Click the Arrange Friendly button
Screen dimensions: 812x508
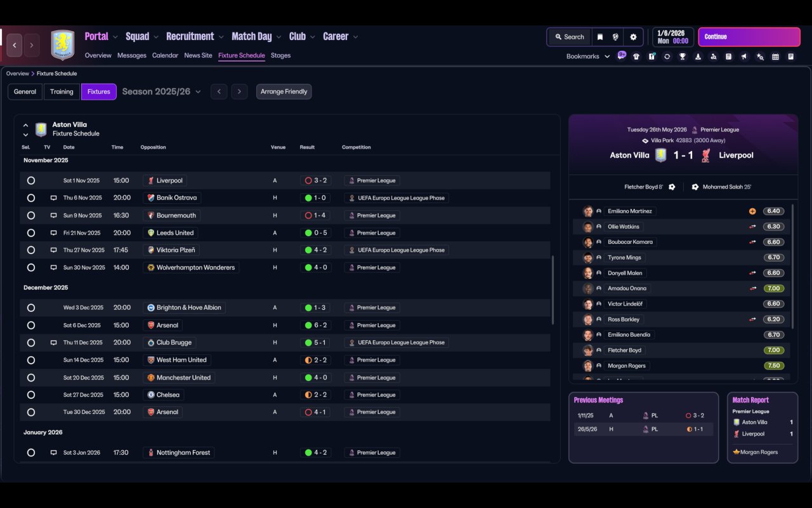click(284, 91)
